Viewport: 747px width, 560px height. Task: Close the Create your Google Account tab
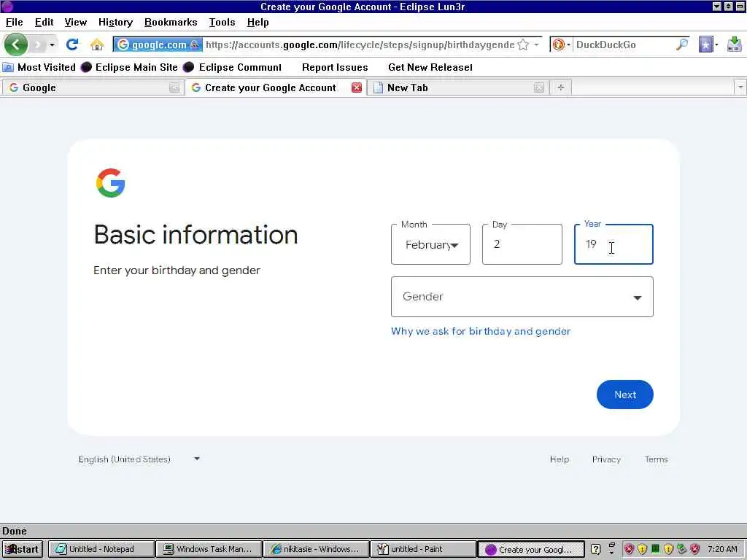pyautogui.click(x=356, y=87)
